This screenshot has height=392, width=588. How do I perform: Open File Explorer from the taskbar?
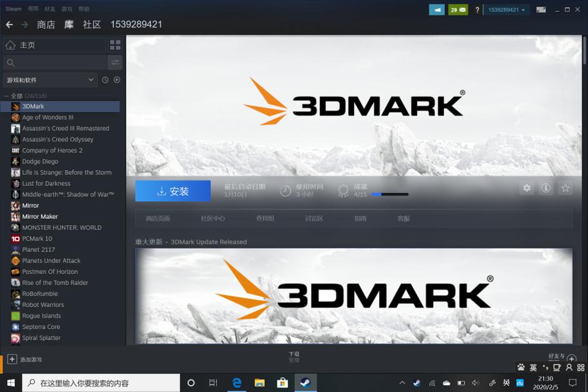point(260,383)
